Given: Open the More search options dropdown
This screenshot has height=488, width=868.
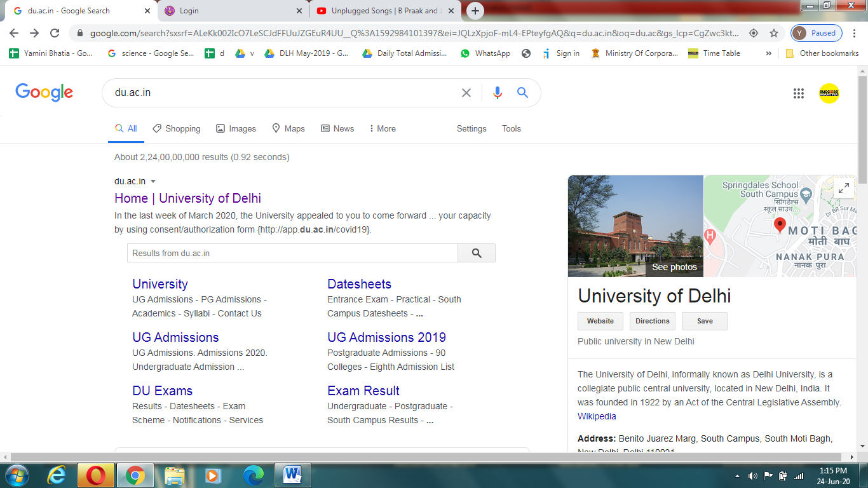Looking at the screenshot, I should tap(383, 128).
